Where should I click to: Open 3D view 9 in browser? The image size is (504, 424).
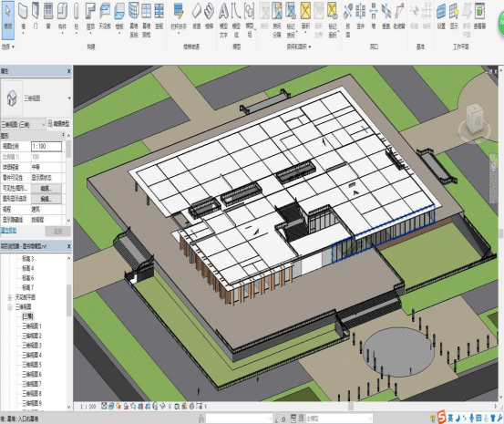[32, 403]
